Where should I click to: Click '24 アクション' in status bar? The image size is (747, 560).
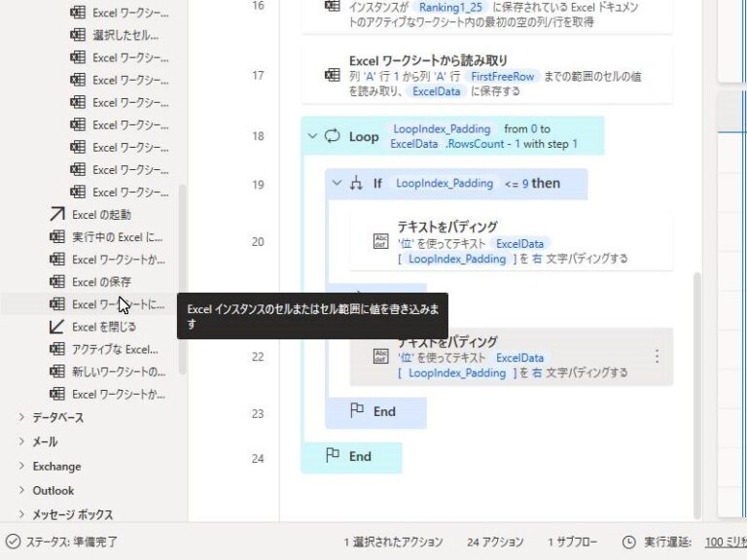click(495, 542)
